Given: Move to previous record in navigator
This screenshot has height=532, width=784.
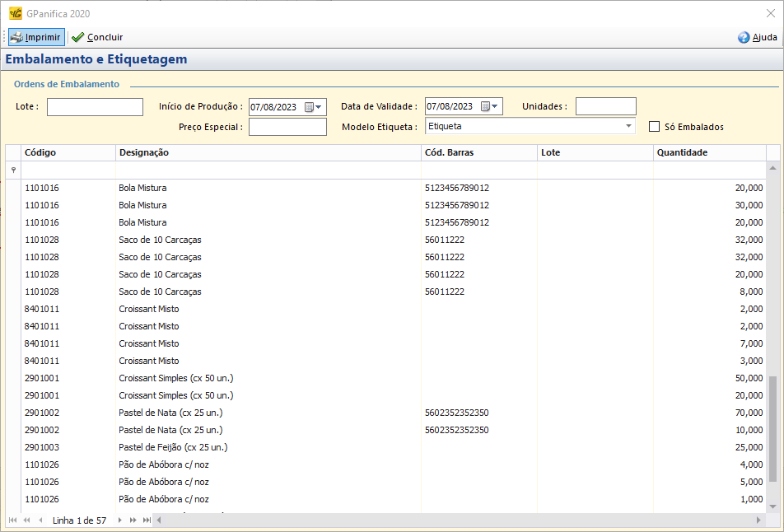Looking at the screenshot, I should click(40, 520).
